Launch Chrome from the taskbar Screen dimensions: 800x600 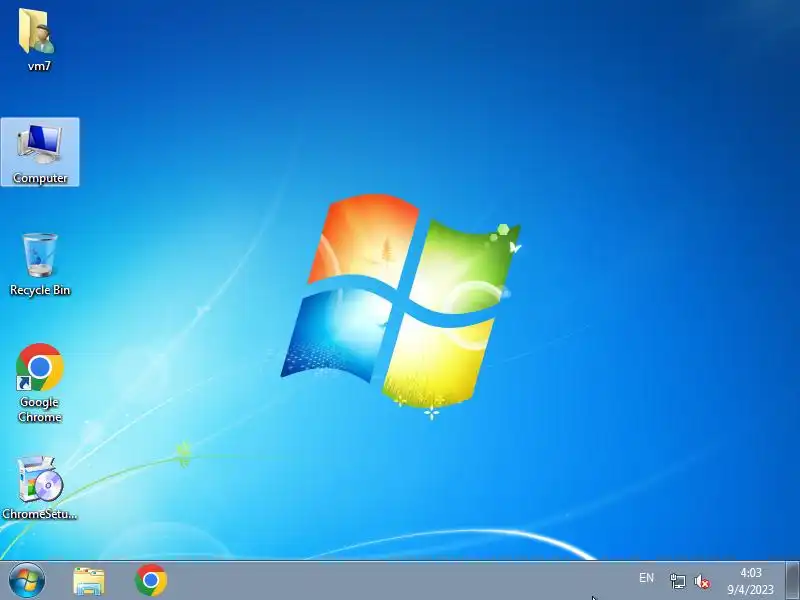pos(151,581)
